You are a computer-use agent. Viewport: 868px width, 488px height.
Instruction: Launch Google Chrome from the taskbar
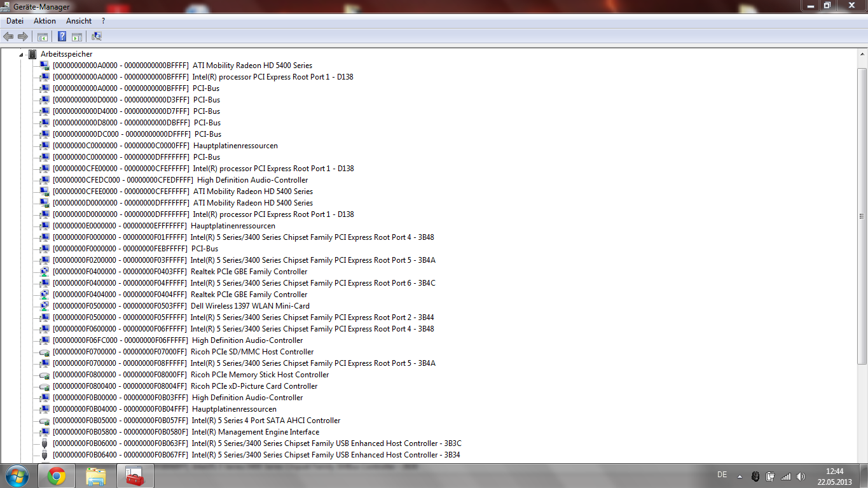(x=56, y=476)
